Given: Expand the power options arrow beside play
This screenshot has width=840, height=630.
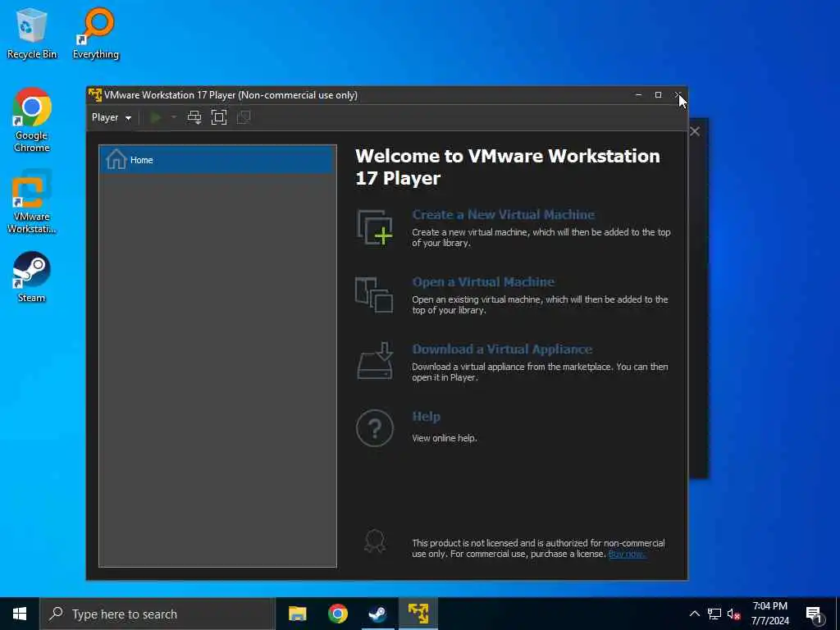Looking at the screenshot, I should pos(174,117).
